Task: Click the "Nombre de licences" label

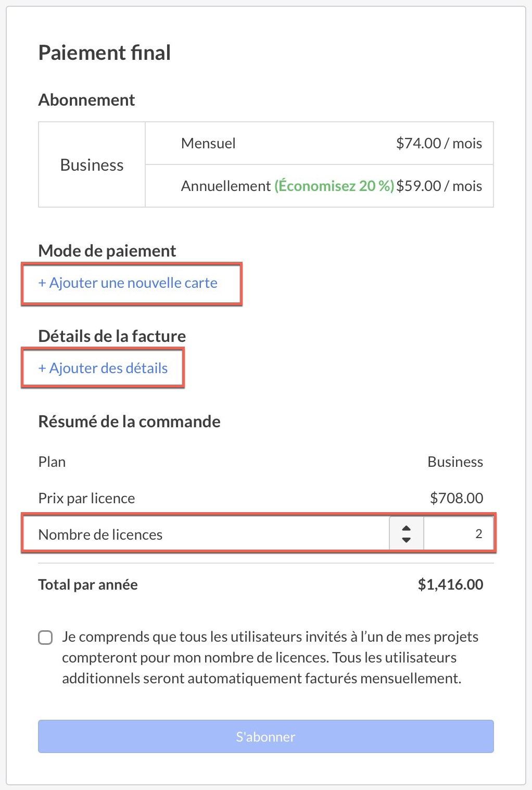Action: click(x=100, y=534)
